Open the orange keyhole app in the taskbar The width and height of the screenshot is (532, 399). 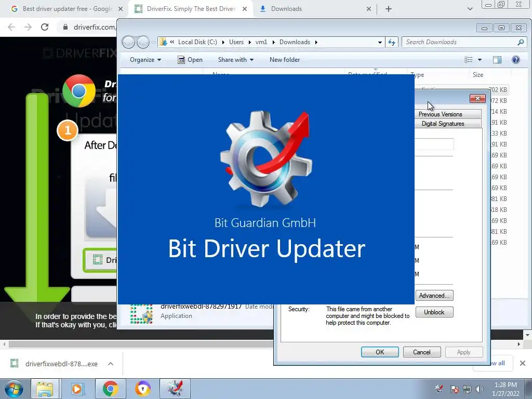coord(142,389)
